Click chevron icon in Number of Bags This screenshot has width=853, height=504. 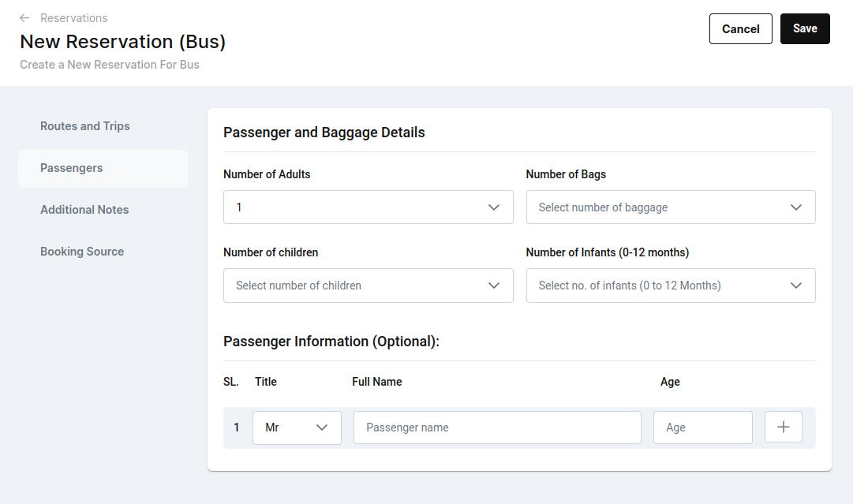796,207
